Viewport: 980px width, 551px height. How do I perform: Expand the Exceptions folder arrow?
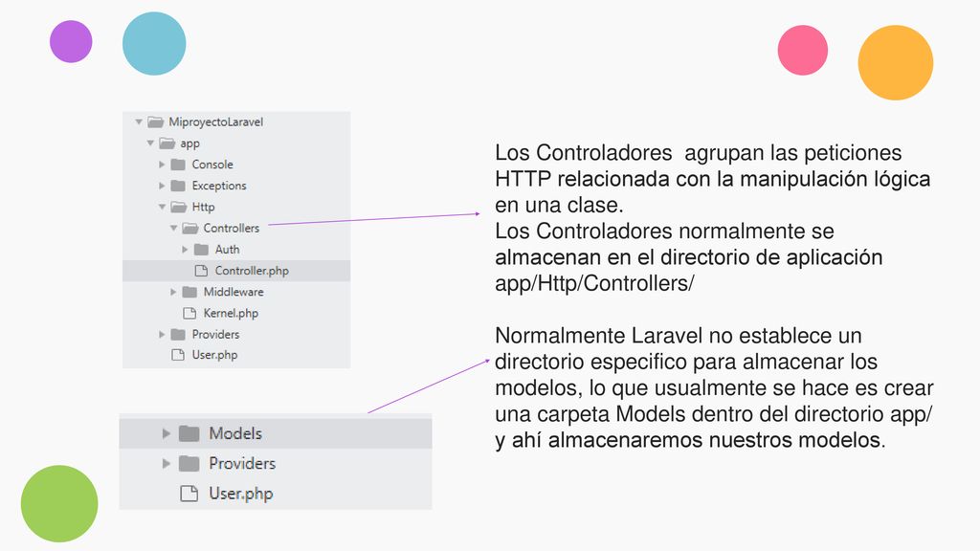pos(162,186)
